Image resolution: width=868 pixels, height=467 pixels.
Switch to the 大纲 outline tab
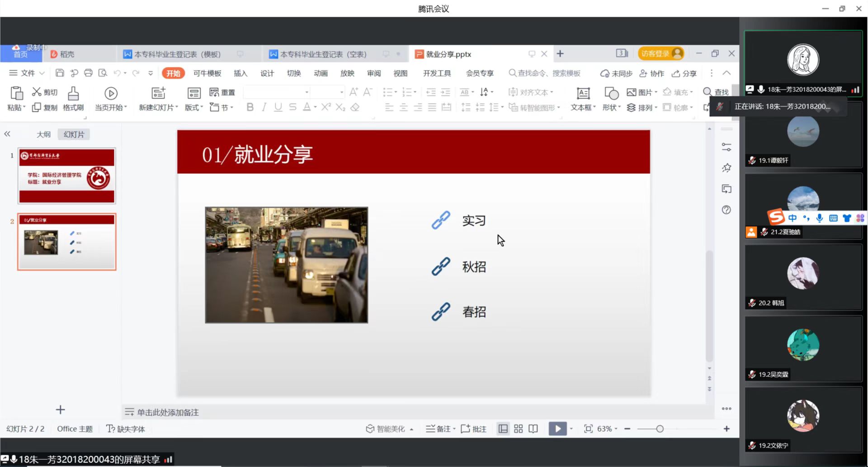click(x=43, y=134)
